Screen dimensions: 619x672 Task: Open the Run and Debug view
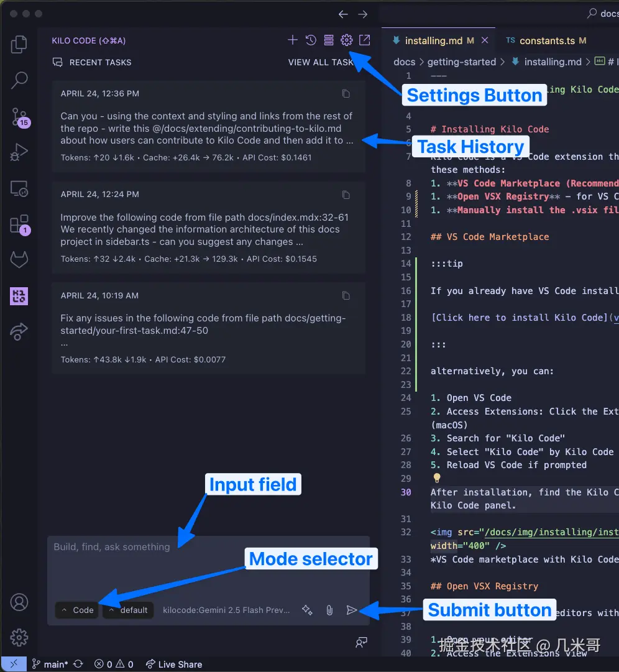[x=19, y=152]
